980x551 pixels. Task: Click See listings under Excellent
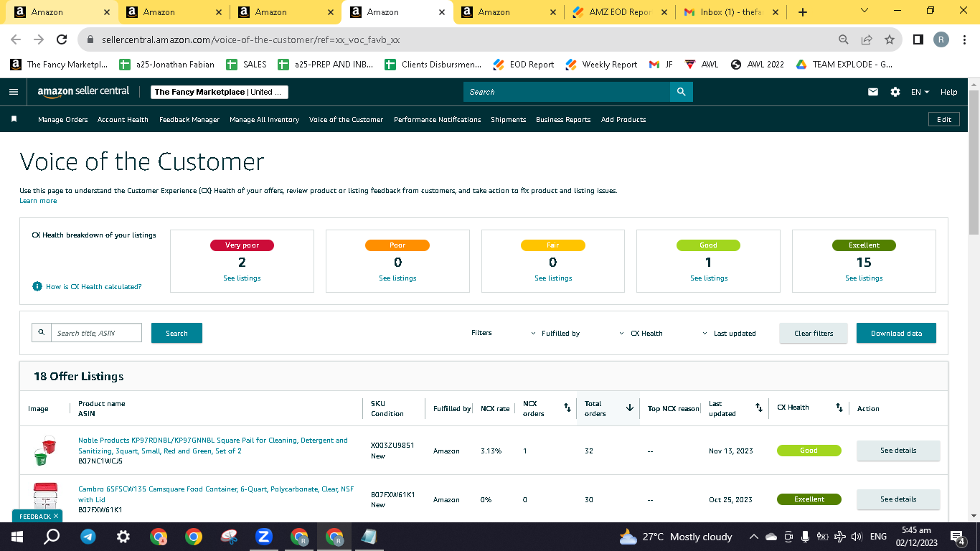click(864, 278)
